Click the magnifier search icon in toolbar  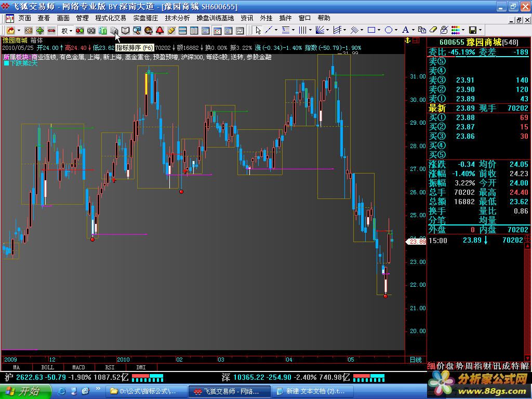[x=137, y=31]
